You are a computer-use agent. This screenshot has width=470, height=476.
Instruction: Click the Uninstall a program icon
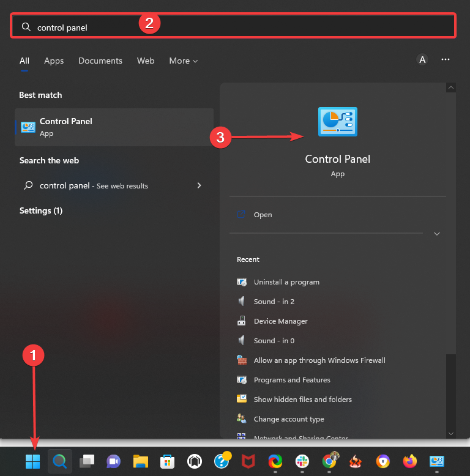[242, 282]
